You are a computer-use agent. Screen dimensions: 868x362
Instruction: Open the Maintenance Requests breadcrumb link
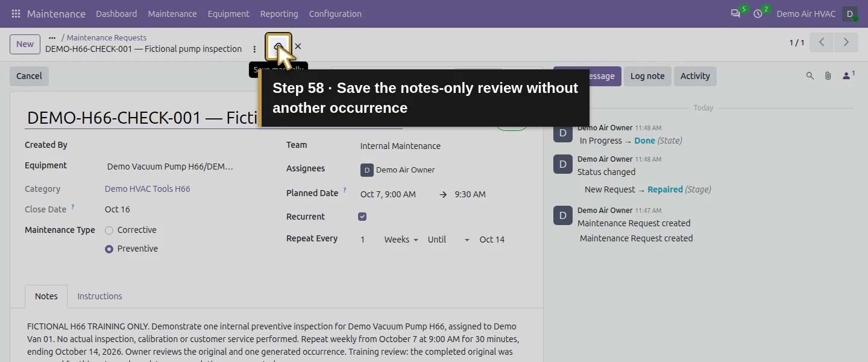(x=107, y=37)
